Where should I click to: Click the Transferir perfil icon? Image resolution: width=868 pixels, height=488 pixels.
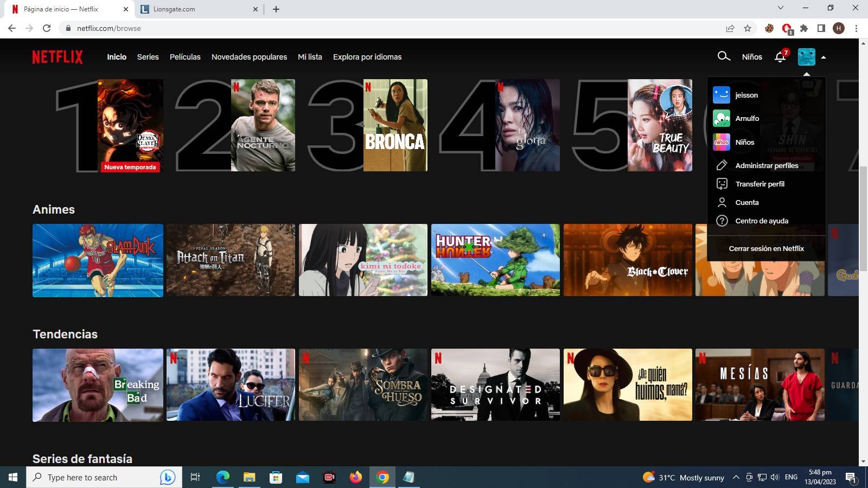tap(722, 184)
